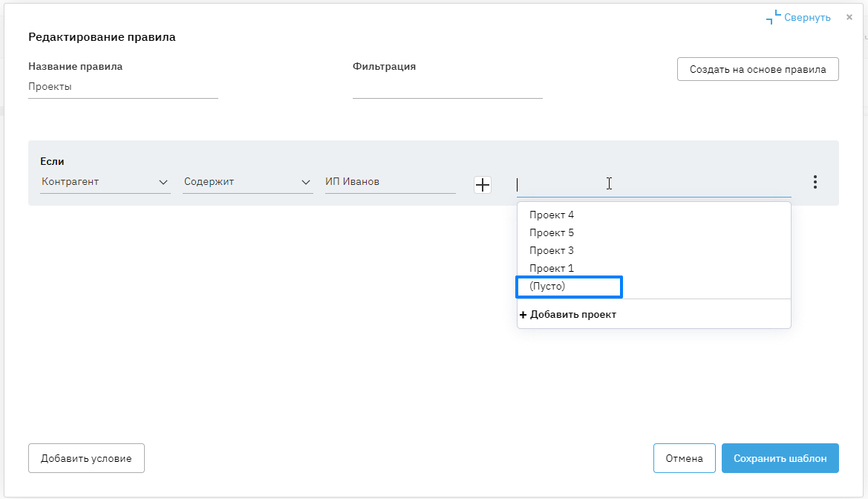
Task: Focus the Название правила text field
Action: pos(123,87)
